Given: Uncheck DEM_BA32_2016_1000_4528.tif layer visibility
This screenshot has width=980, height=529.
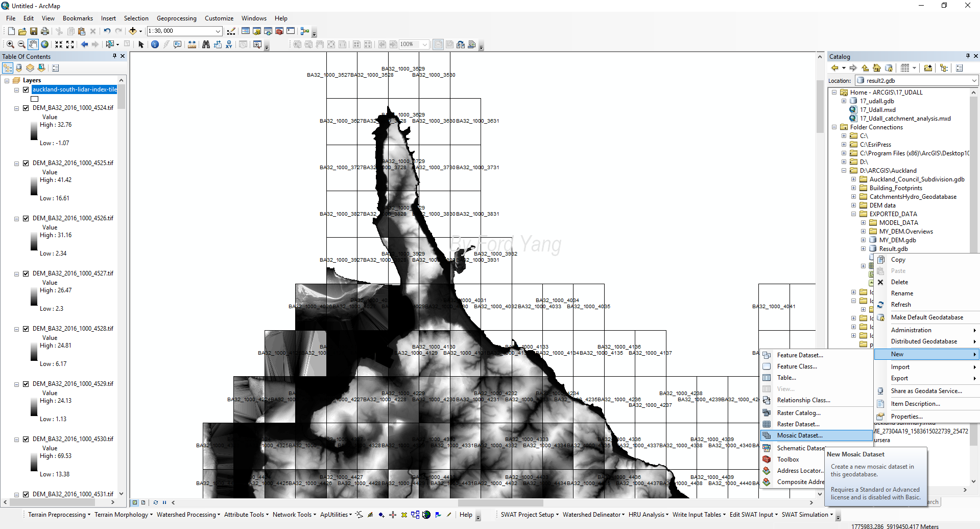Looking at the screenshot, I should click(x=26, y=329).
